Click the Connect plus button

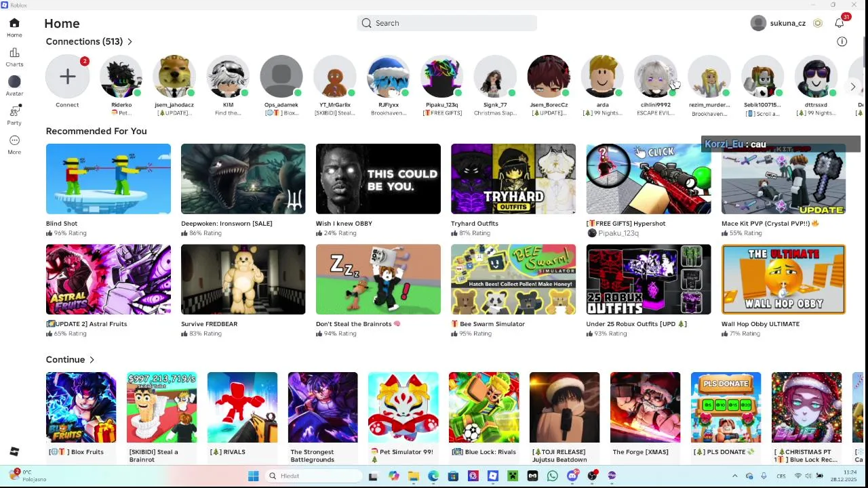pos(67,77)
